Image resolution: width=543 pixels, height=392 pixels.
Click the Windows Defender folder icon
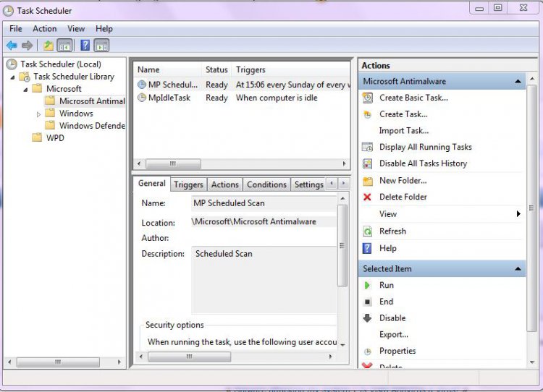click(x=50, y=125)
